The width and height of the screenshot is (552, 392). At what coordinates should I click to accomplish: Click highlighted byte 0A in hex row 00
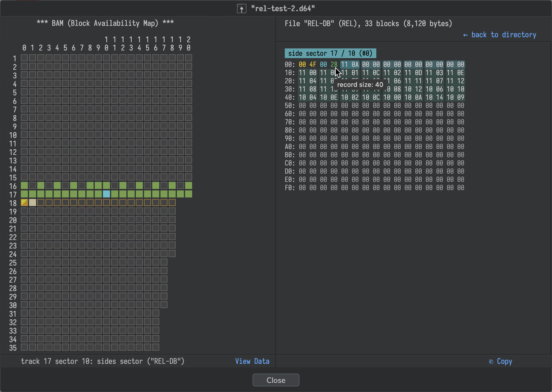(x=355, y=65)
